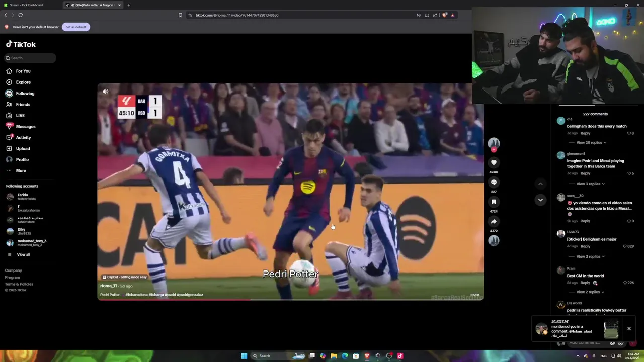644x362 pixels.
Task: Dismiss the HAZEM mention notification
Action: click(629, 329)
